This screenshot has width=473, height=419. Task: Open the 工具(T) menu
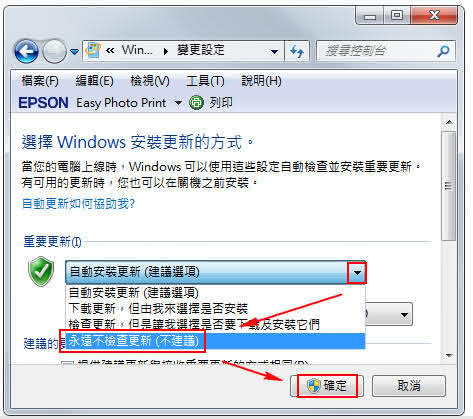point(205,81)
